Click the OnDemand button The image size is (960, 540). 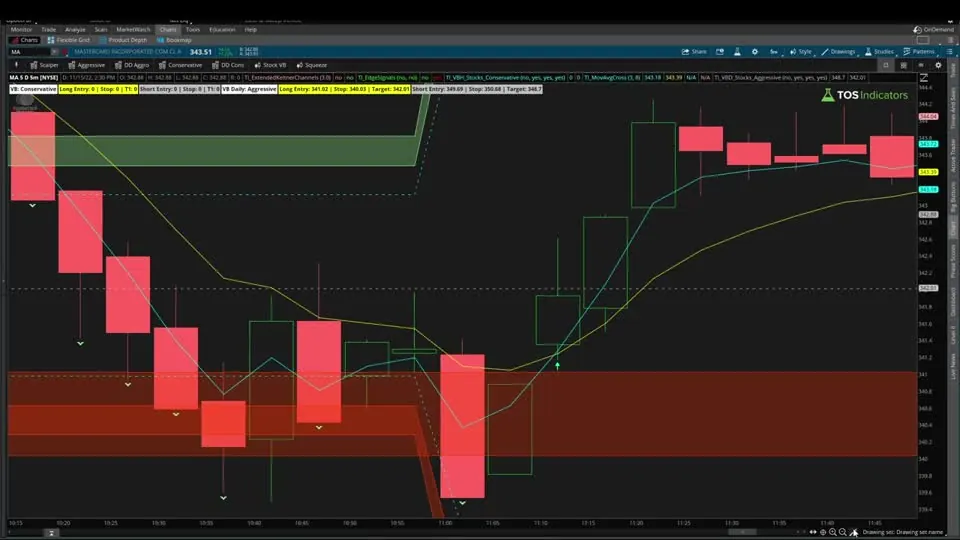pyautogui.click(x=933, y=29)
